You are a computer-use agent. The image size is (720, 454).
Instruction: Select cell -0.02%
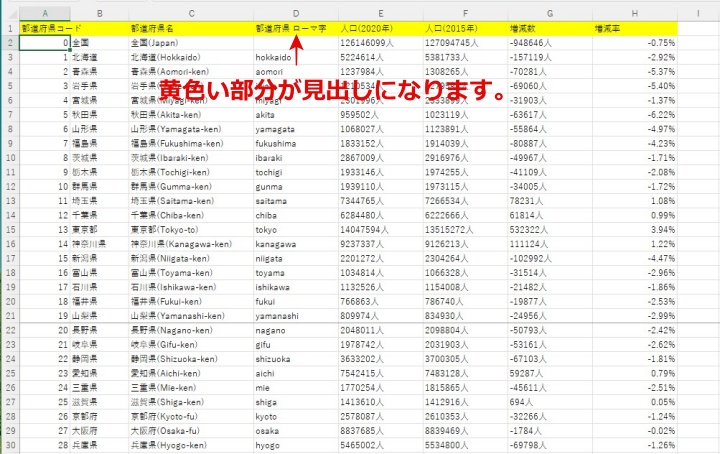click(x=635, y=431)
